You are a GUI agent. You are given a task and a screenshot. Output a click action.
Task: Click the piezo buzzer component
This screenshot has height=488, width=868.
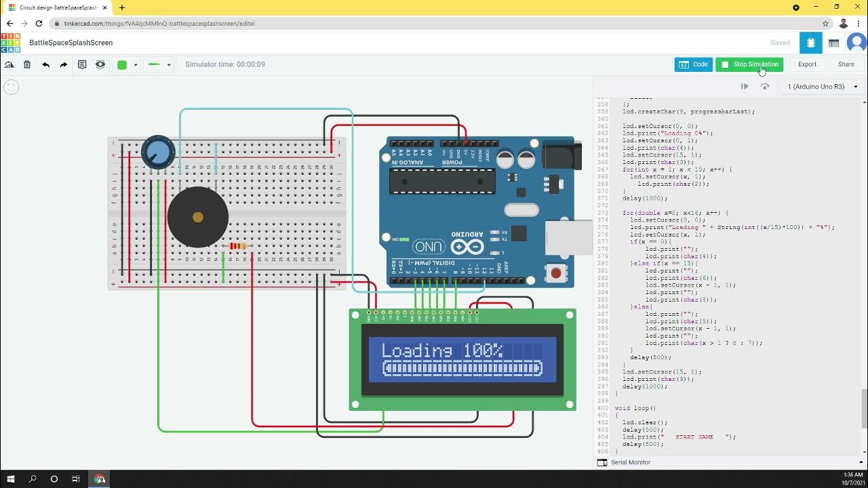pyautogui.click(x=197, y=218)
